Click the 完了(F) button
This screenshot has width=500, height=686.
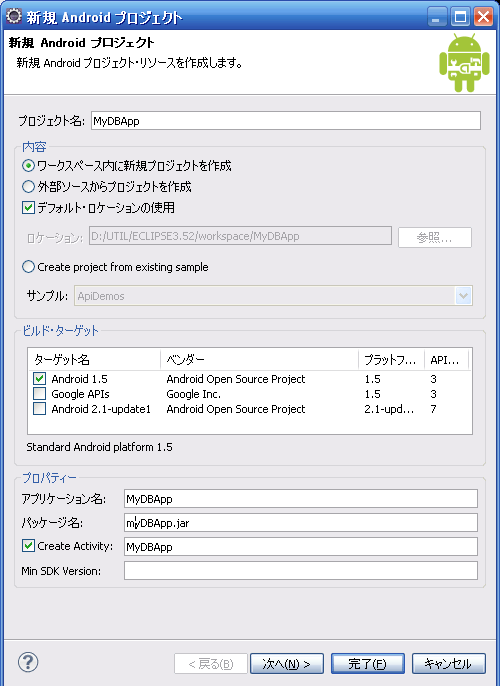pos(367,664)
